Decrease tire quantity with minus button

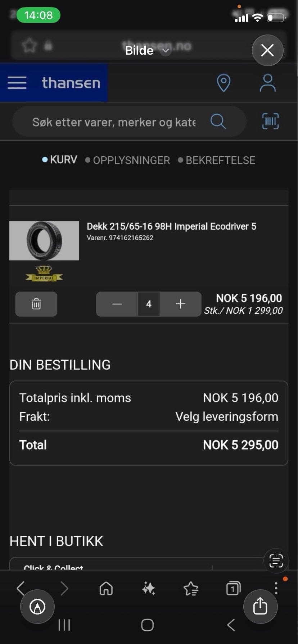[x=117, y=304]
